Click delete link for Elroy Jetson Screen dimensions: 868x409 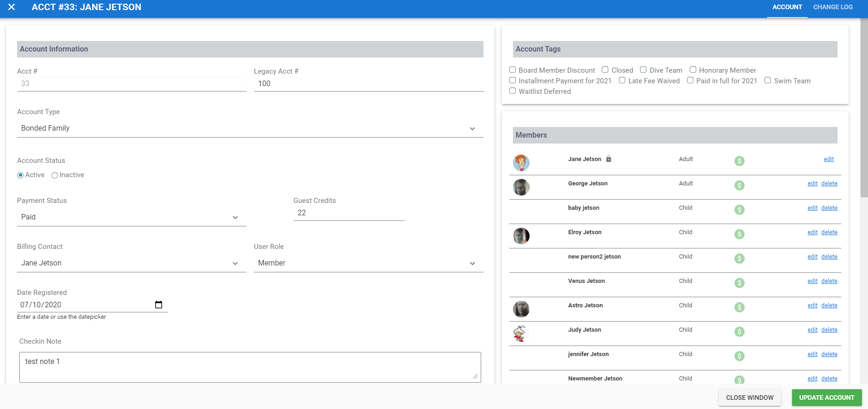tap(829, 232)
